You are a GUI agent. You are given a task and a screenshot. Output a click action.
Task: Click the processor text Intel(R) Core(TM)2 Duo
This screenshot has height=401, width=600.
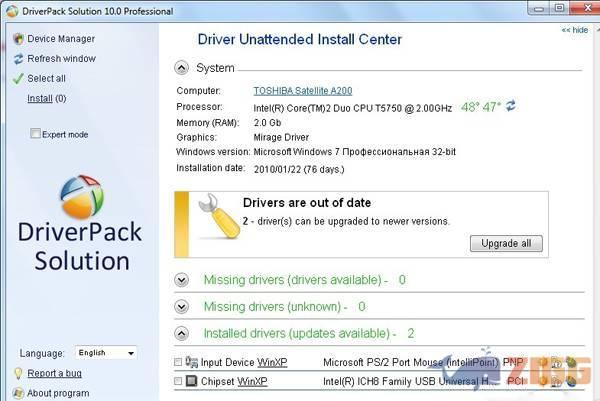352,108
